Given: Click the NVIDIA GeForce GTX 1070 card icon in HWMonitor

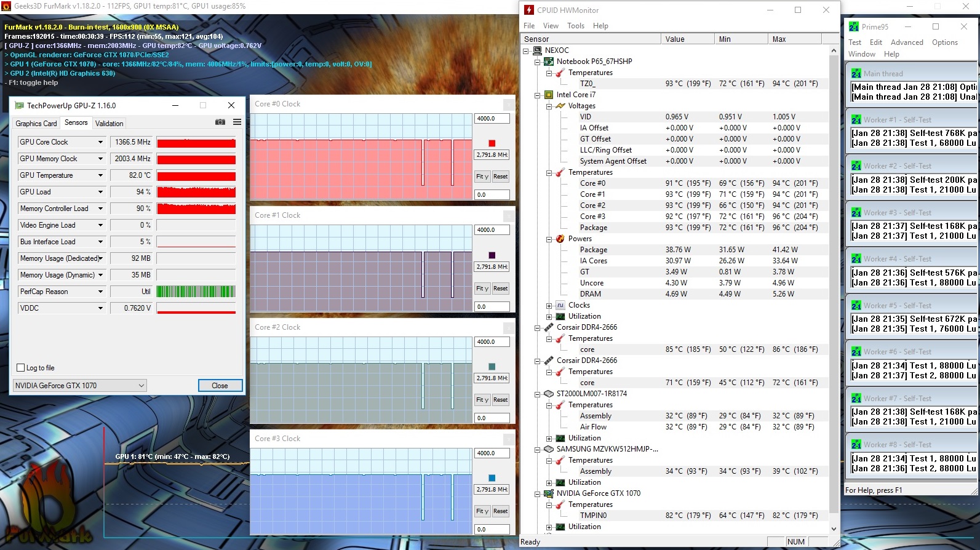Looking at the screenshot, I should tap(549, 493).
